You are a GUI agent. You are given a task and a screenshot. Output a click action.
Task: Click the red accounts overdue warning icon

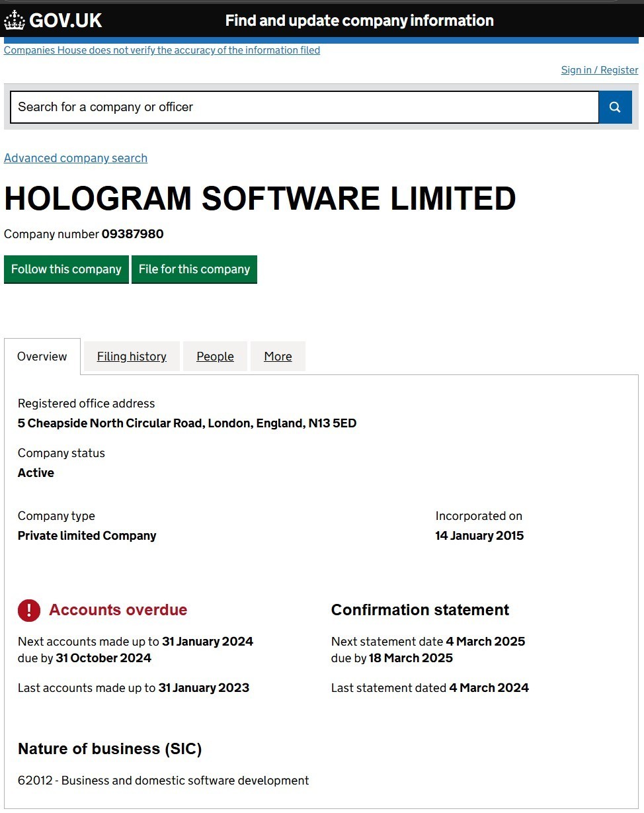[x=29, y=610]
